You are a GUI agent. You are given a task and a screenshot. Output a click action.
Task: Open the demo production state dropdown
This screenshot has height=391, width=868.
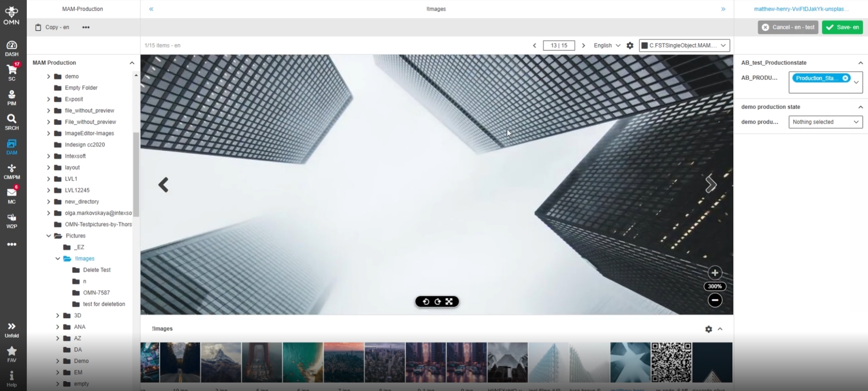(825, 122)
